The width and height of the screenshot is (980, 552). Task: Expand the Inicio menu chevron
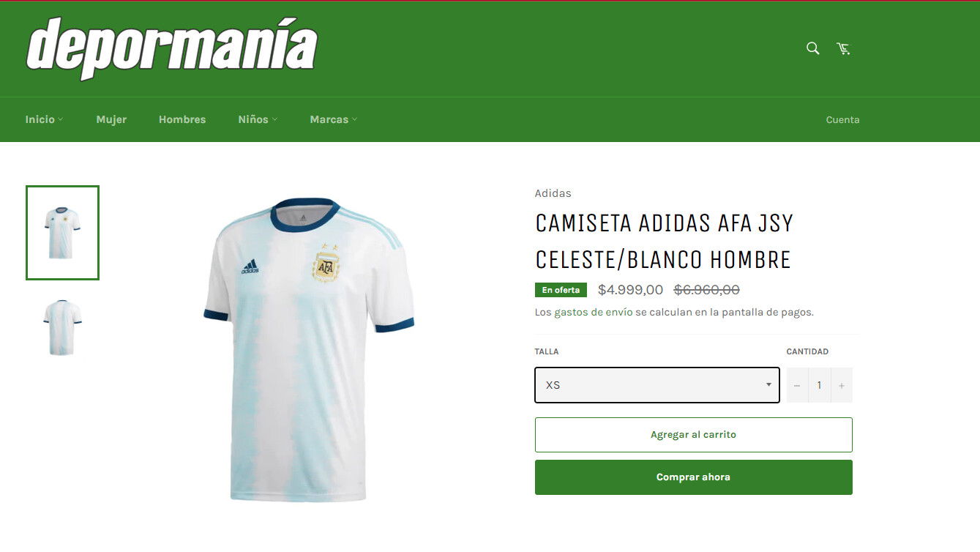[61, 120]
